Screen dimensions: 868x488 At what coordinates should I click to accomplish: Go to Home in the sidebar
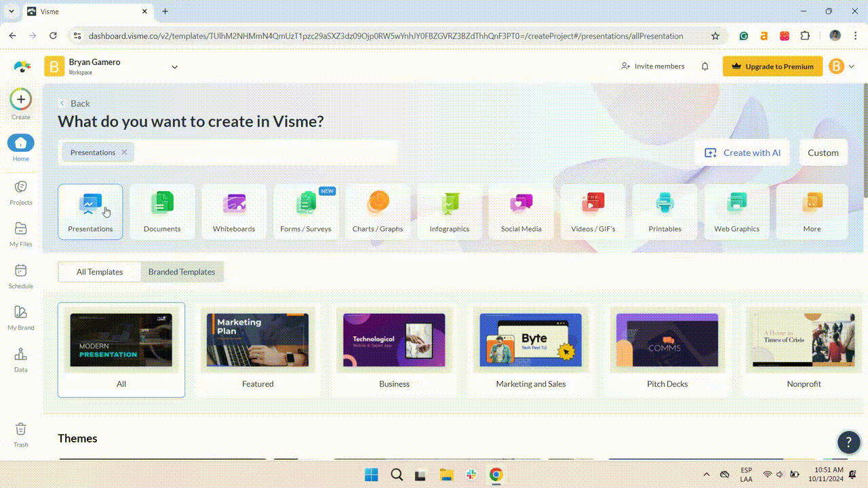coord(20,147)
